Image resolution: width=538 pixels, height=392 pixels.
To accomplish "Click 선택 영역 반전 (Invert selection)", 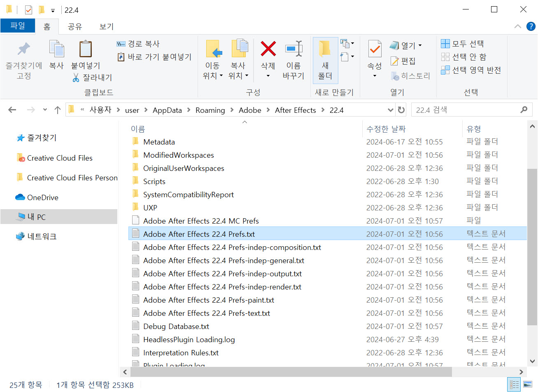I will (471, 70).
